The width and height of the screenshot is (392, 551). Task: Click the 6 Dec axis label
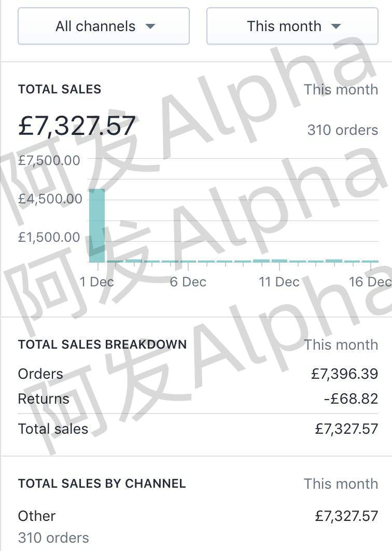[x=188, y=282]
